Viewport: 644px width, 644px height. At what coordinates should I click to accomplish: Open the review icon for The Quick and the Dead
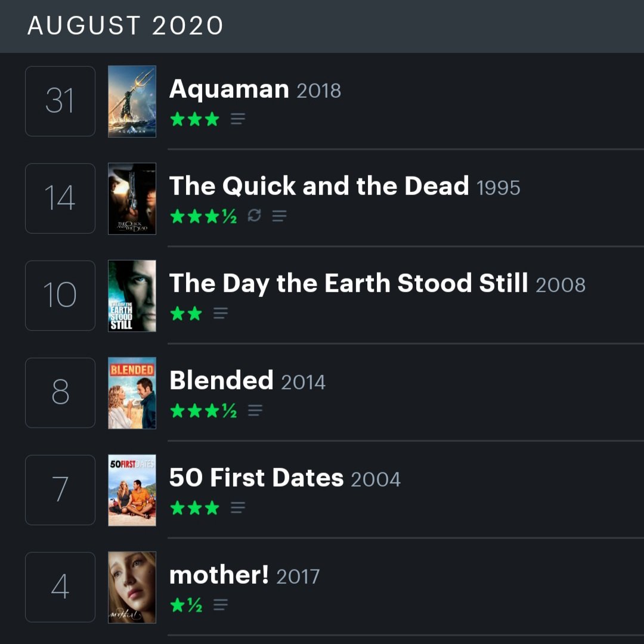[x=279, y=216]
